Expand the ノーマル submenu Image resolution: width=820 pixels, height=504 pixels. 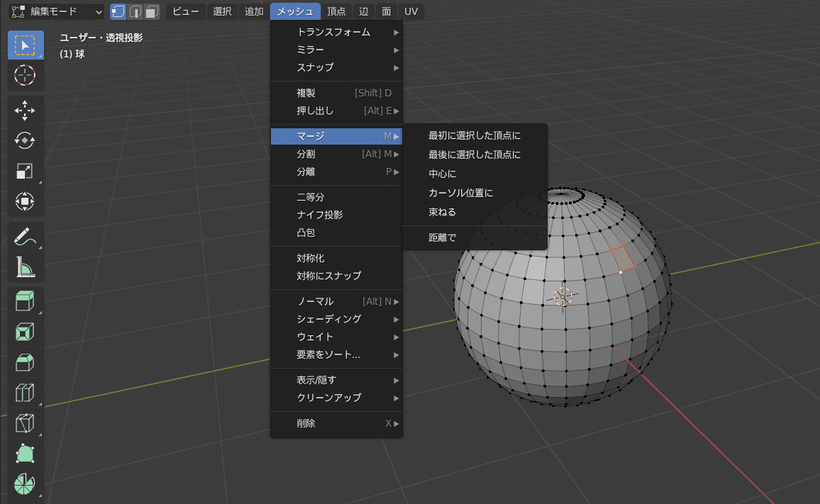point(336,302)
